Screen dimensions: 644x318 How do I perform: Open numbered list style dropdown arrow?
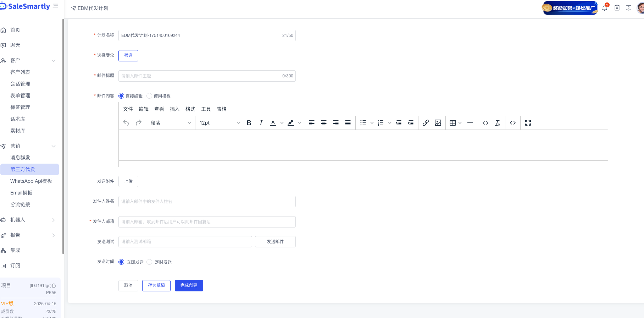(x=390, y=123)
